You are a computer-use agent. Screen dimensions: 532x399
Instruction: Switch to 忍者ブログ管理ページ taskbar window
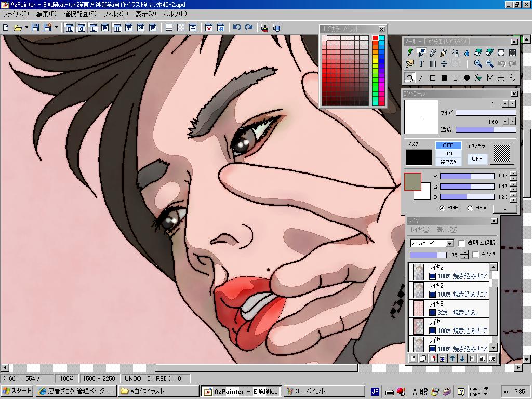click(76, 391)
